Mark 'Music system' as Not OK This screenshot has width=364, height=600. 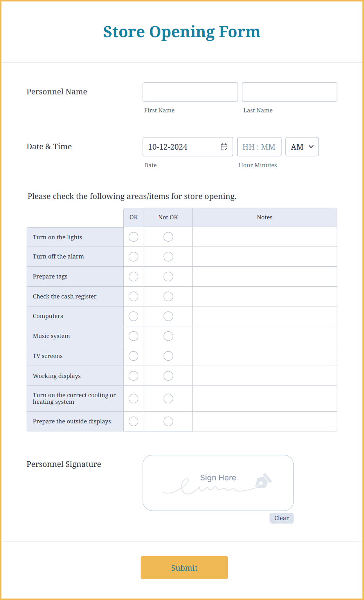168,336
